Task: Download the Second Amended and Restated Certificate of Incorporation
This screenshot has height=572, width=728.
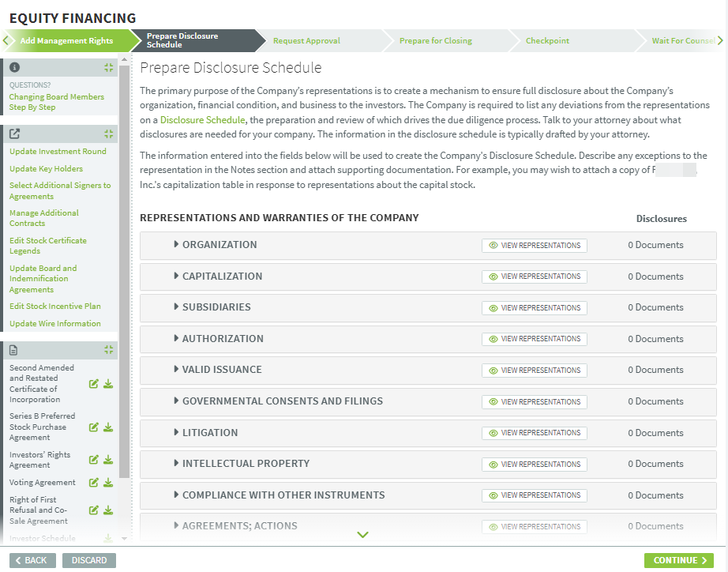Action: point(107,384)
